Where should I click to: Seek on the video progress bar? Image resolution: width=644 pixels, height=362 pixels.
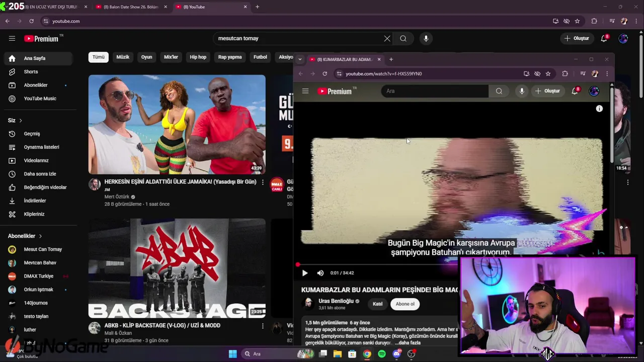[378, 264]
